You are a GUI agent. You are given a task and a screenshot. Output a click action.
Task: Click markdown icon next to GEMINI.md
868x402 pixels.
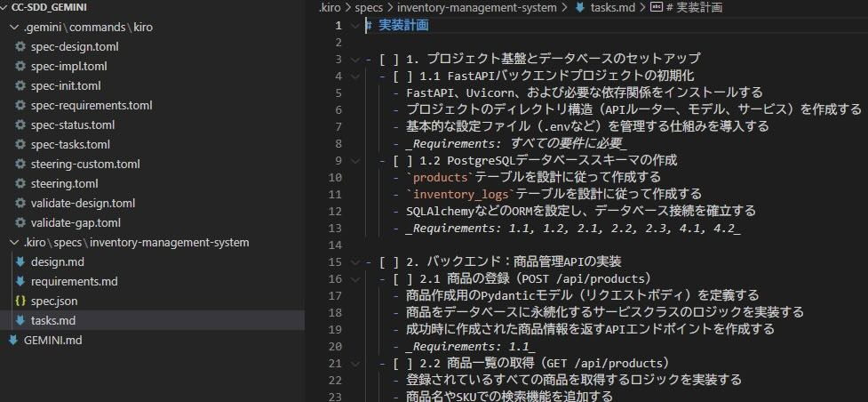tap(13, 340)
